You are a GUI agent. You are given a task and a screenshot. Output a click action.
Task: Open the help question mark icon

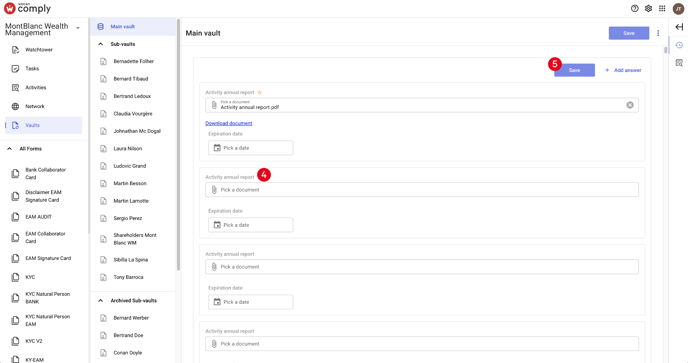pos(634,8)
